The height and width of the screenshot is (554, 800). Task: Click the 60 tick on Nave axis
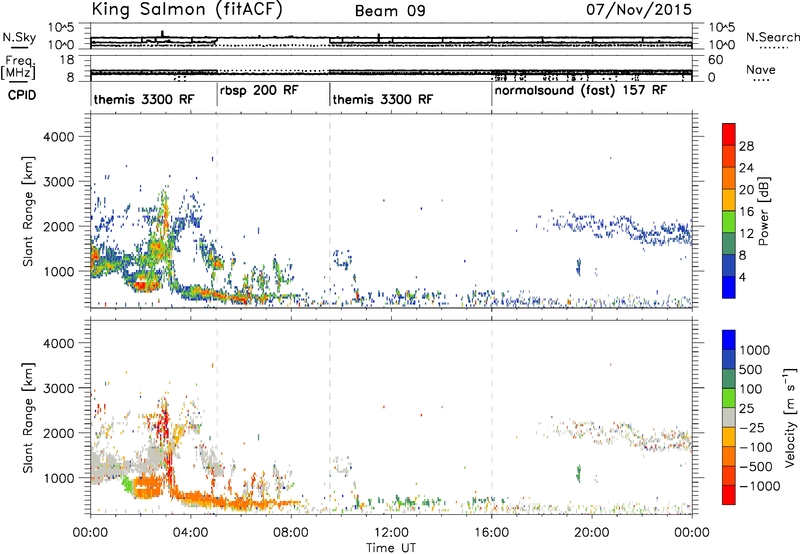pos(715,60)
